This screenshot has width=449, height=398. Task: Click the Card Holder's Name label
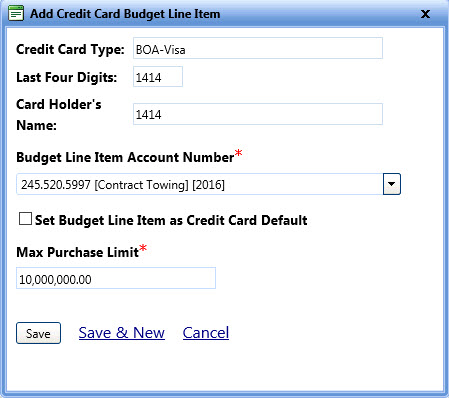pos(59,115)
